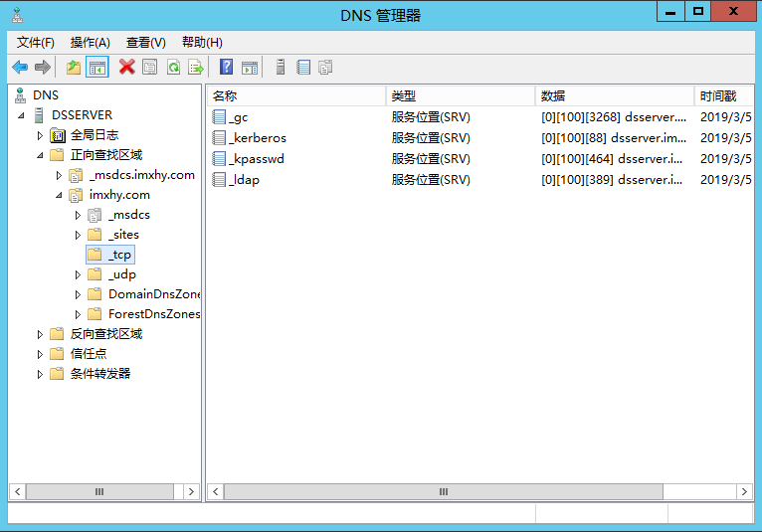The height and width of the screenshot is (532, 762).
Task: Click the Forward arrow toolbar icon
Action: [x=43, y=67]
